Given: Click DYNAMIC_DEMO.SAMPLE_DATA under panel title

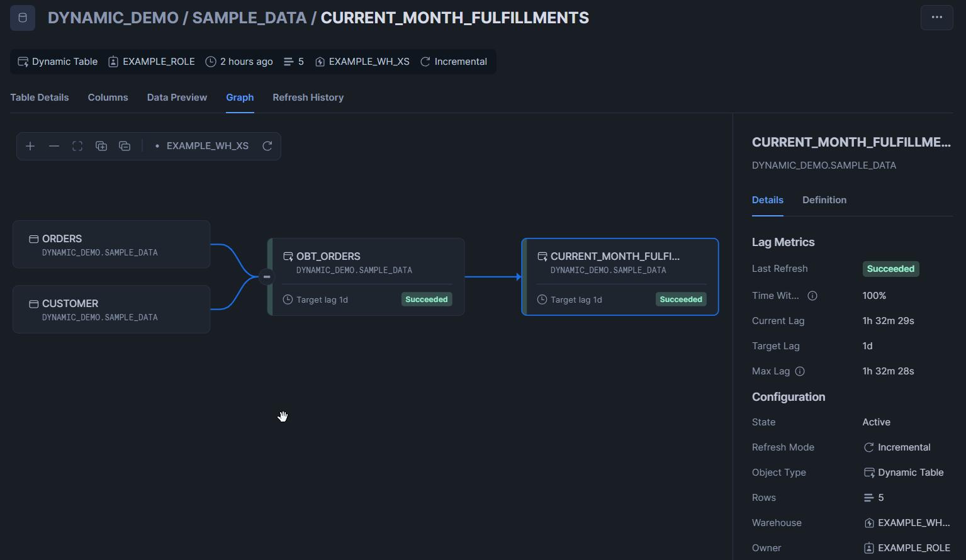Looking at the screenshot, I should pos(824,165).
